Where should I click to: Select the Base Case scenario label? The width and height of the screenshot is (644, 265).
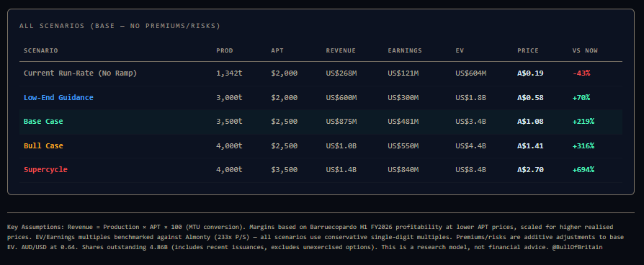tap(43, 122)
